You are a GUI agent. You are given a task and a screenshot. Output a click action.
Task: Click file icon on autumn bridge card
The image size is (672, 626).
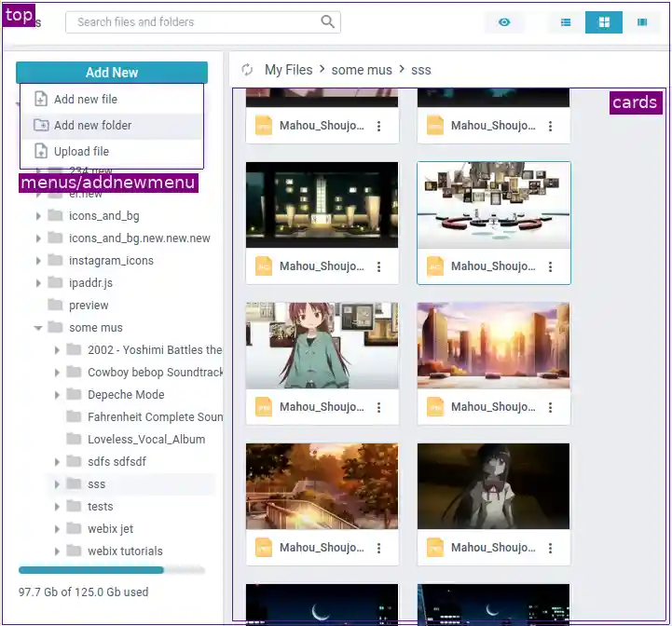coord(264,548)
